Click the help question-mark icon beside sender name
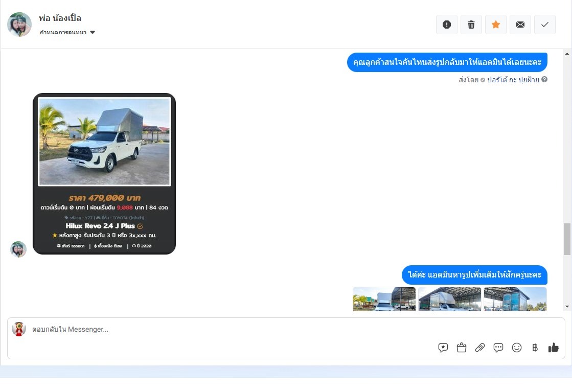572x392 pixels. point(544,79)
